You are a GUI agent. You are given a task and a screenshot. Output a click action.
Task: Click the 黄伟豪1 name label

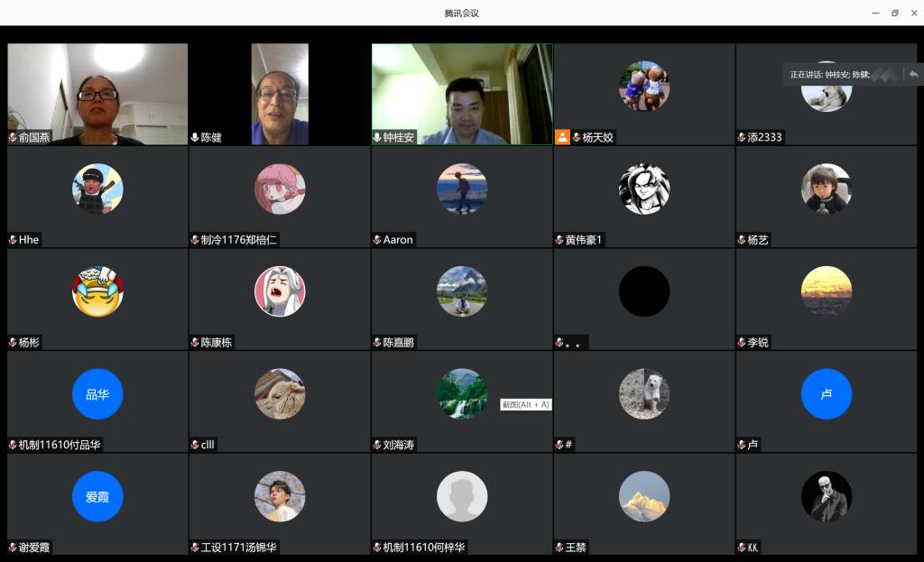pyautogui.click(x=583, y=240)
